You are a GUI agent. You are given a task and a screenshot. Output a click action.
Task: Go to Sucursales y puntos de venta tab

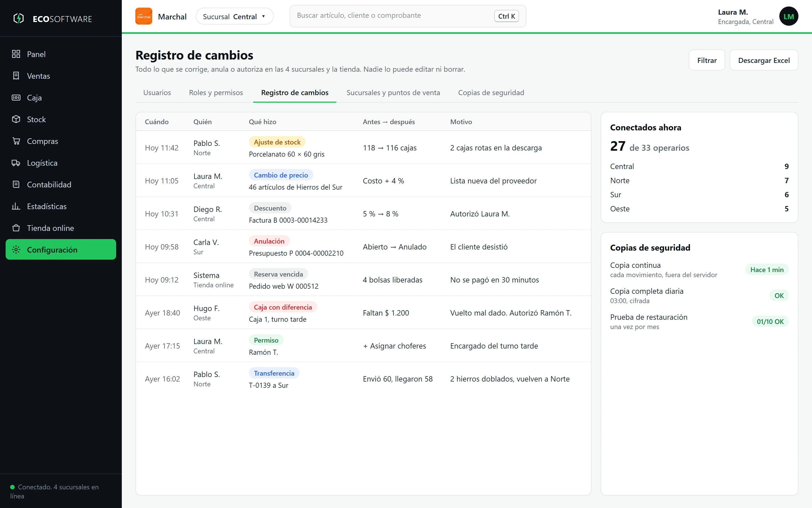393,93
